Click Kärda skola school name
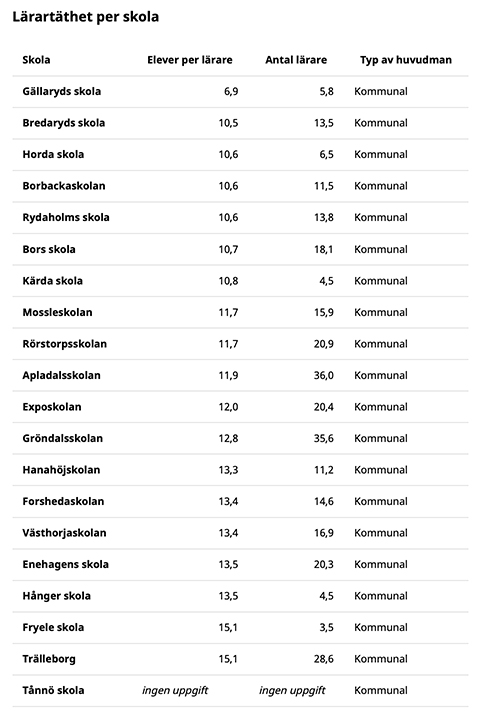Screen dimensions: 483x724 click(x=53, y=281)
